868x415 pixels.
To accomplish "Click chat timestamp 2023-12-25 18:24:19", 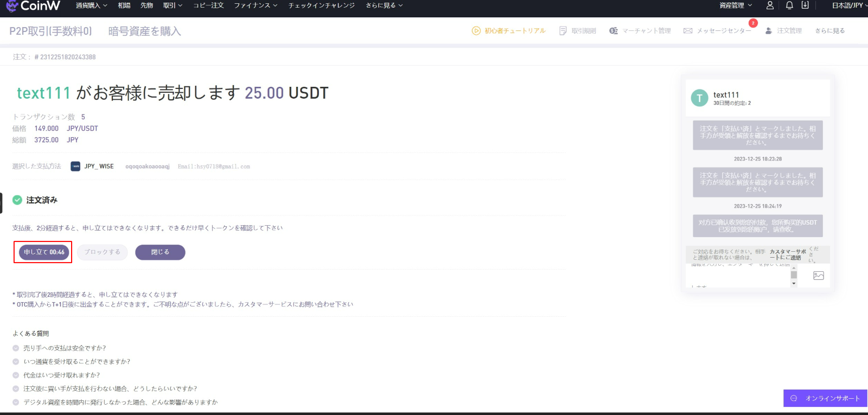I will [x=758, y=206].
